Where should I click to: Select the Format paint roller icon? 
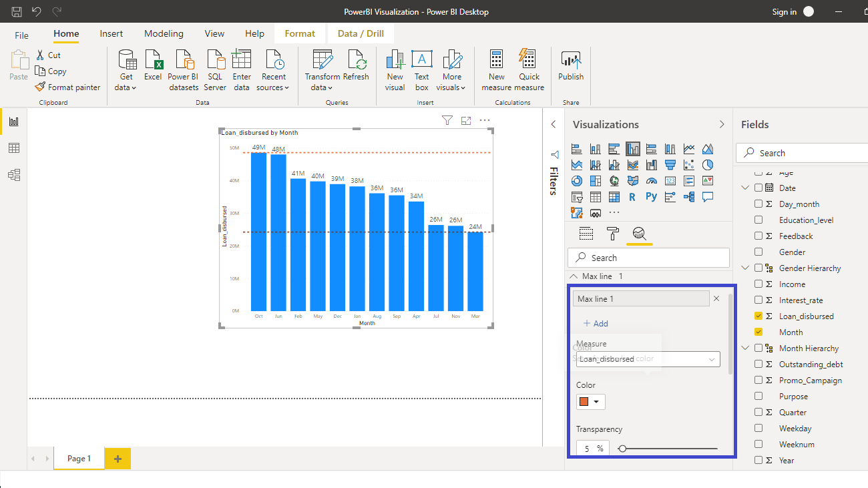click(612, 234)
